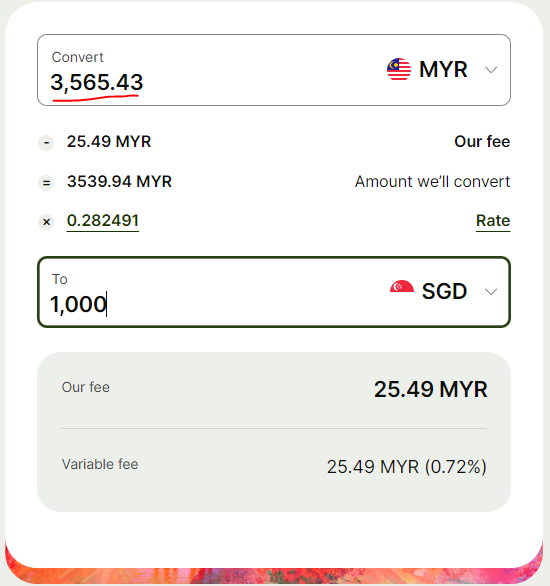Click the 25.49 MYR fee amount
This screenshot has width=550, height=586.
pyautogui.click(x=109, y=142)
